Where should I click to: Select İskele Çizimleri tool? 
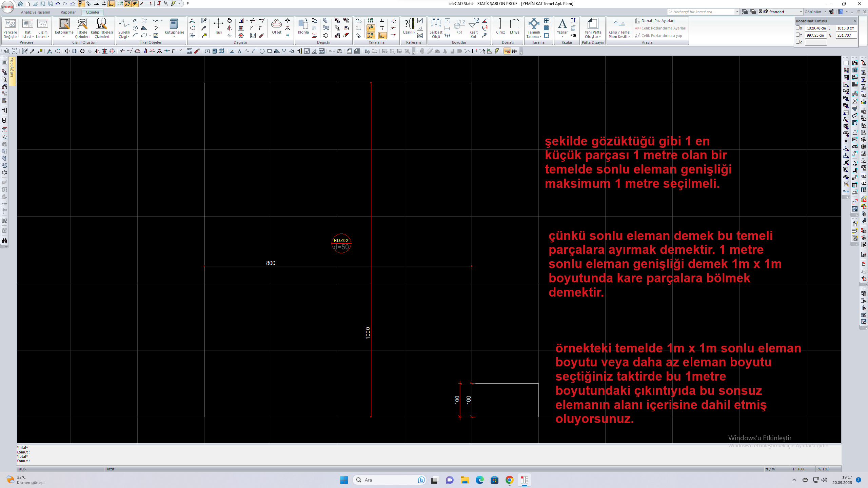82,28
